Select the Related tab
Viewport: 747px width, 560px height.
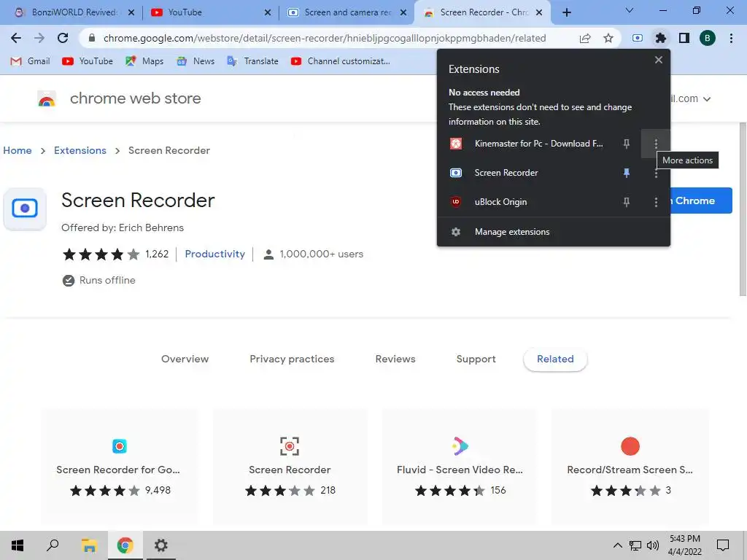555,359
